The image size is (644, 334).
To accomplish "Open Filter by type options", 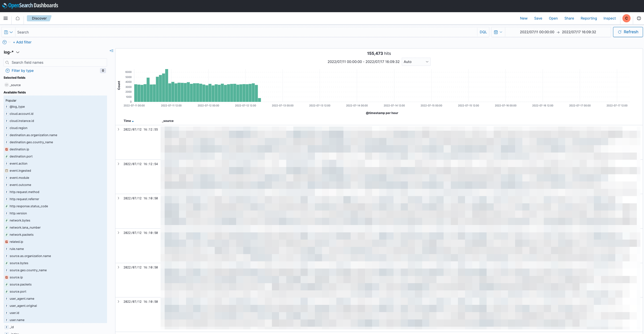I will point(23,71).
